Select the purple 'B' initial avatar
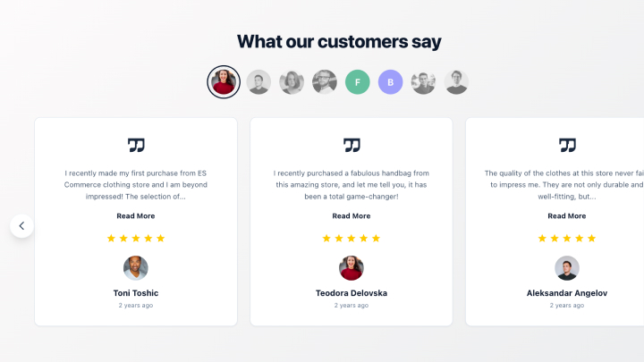This screenshot has height=362, width=644. point(390,82)
